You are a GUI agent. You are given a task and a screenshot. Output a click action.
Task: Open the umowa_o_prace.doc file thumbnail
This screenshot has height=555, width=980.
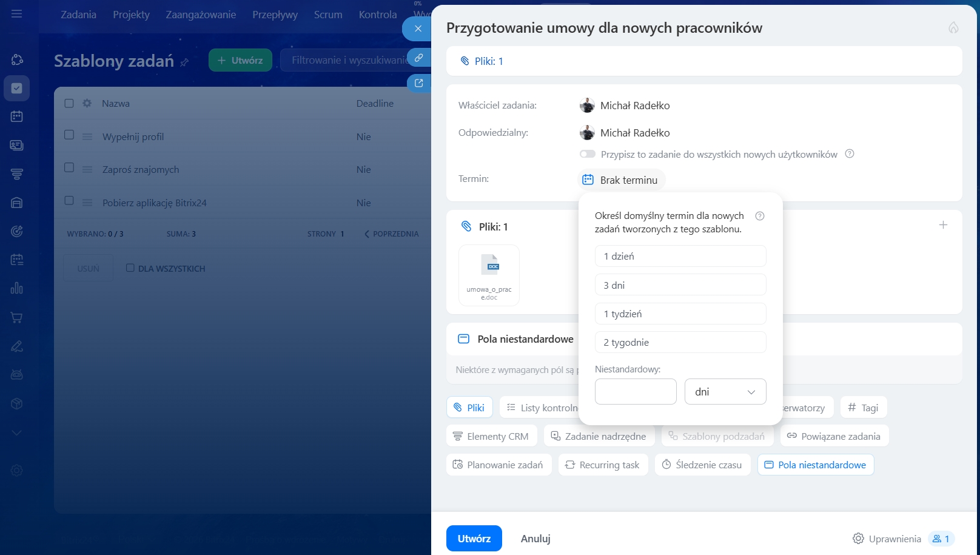(489, 275)
